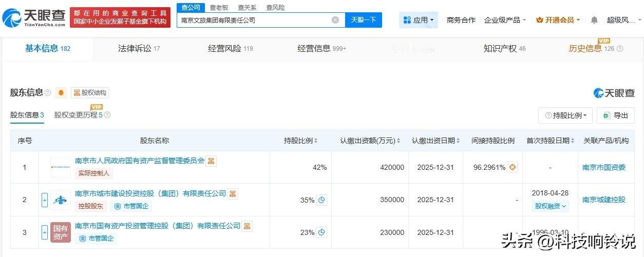
Task: Open the 股权结构 button
Action: 90,93
